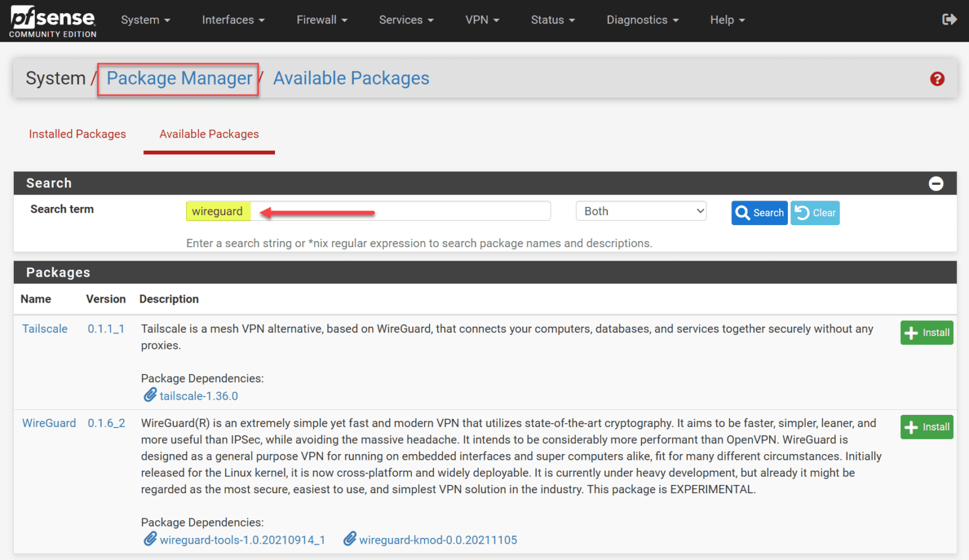
Task: Click the Package Manager breadcrumb link
Action: pyautogui.click(x=179, y=78)
